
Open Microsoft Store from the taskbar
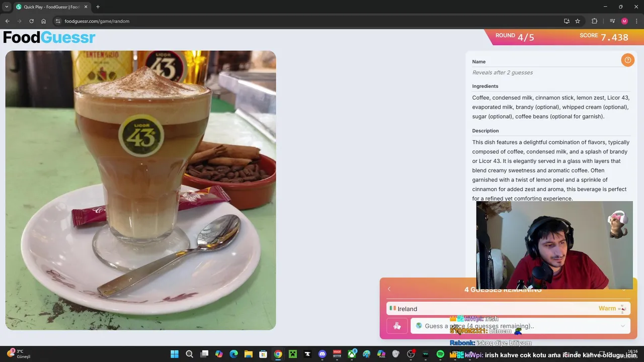pos(263,354)
